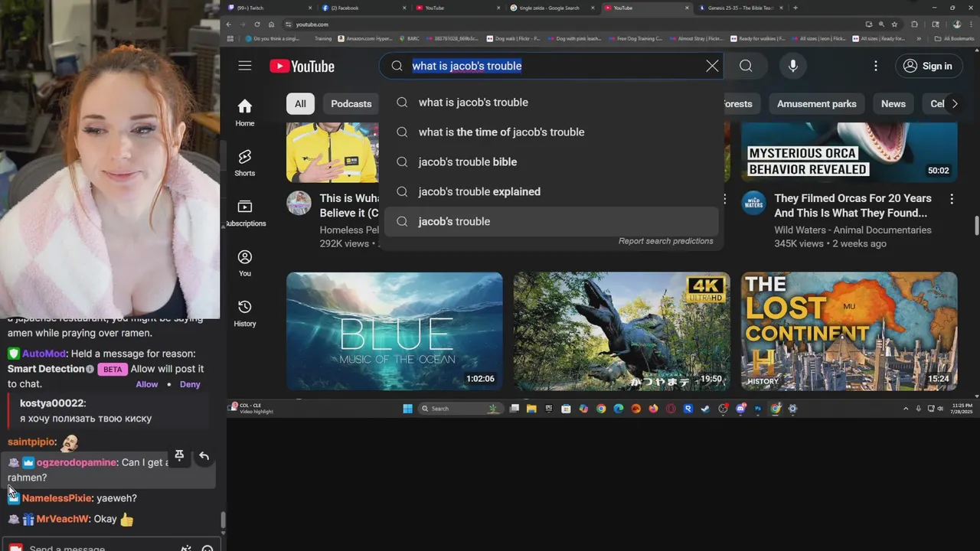This screenshot has width=980, height=551.
Task: Open Shorts in the sidebar
Action: 245,162
